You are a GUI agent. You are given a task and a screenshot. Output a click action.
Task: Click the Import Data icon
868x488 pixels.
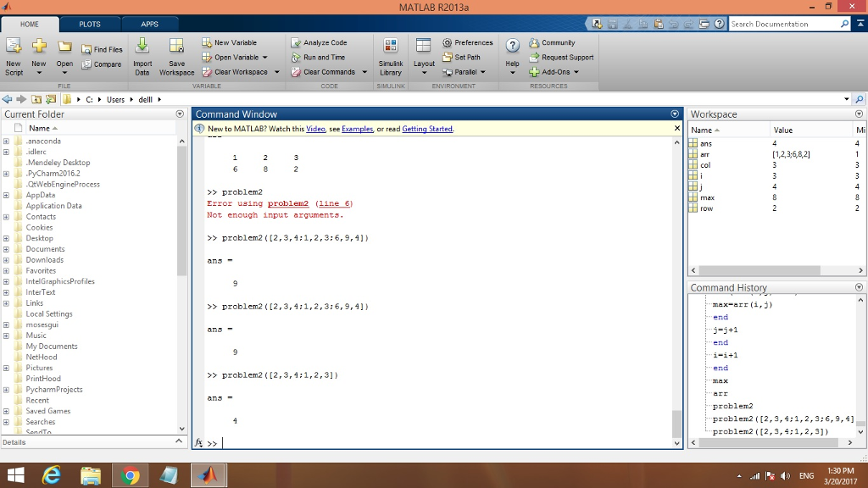[142, 47]
